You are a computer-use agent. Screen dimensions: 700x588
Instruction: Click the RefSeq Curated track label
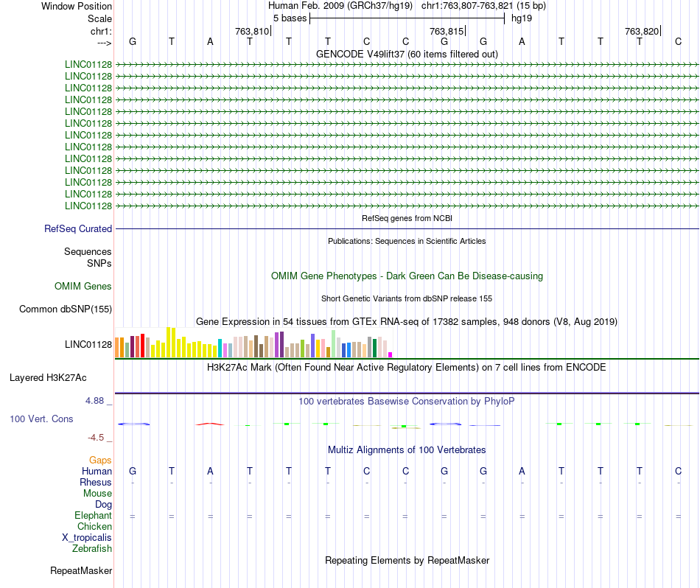(78, 228)
